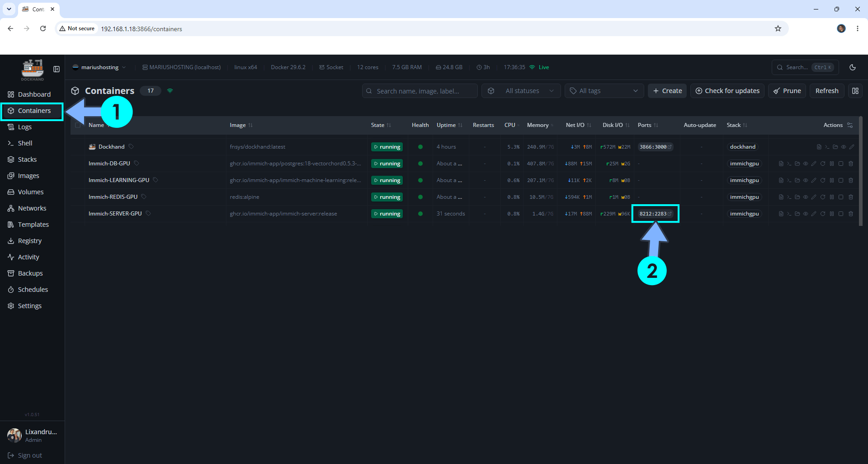This screenshot has height=464, width=868.
Task: Browse files of Immich-REDIS-GPU container
Action: tap(797, 197)
